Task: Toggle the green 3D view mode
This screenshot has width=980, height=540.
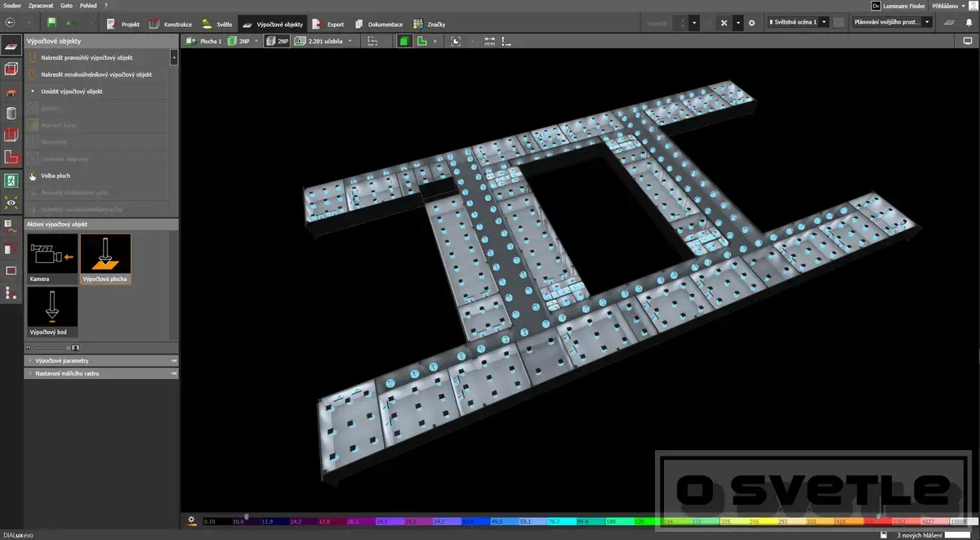Action: pos(404,41)
